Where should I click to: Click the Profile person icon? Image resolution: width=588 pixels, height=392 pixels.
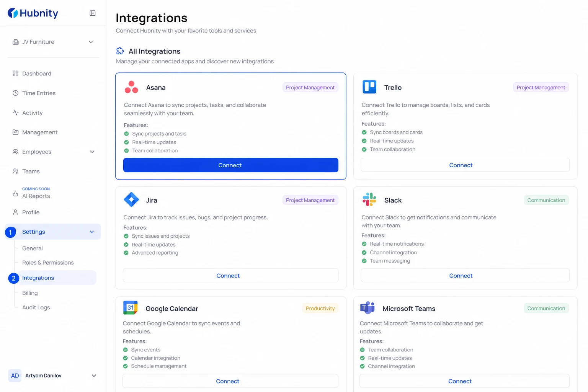(15, 212)
